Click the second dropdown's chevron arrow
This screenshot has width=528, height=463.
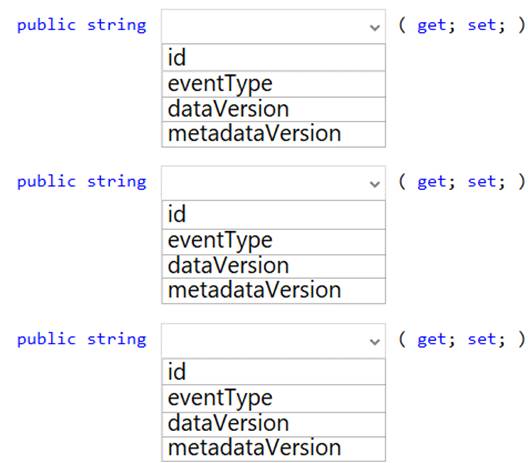374,184
